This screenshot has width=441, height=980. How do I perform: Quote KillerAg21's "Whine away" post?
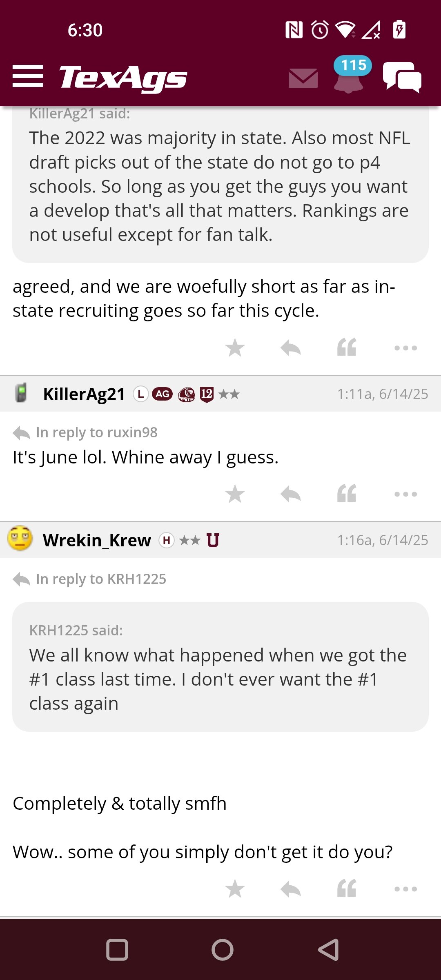[x=347, y=493]
